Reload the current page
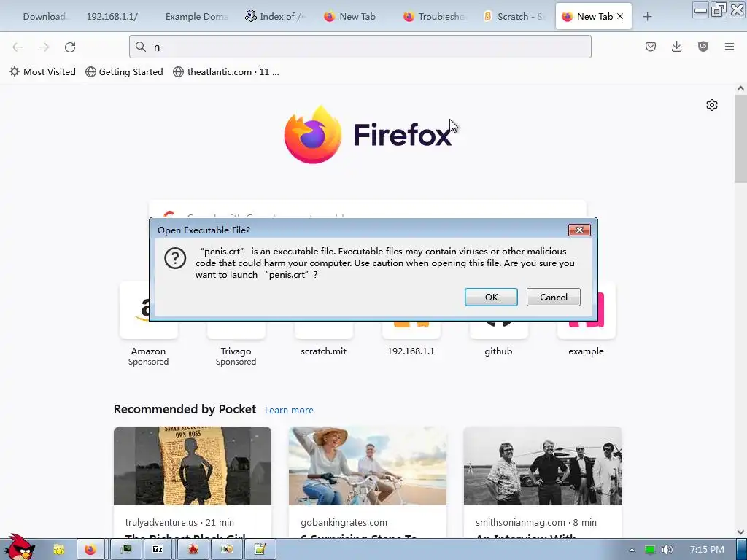747x560 pixels. pos(70,47)
